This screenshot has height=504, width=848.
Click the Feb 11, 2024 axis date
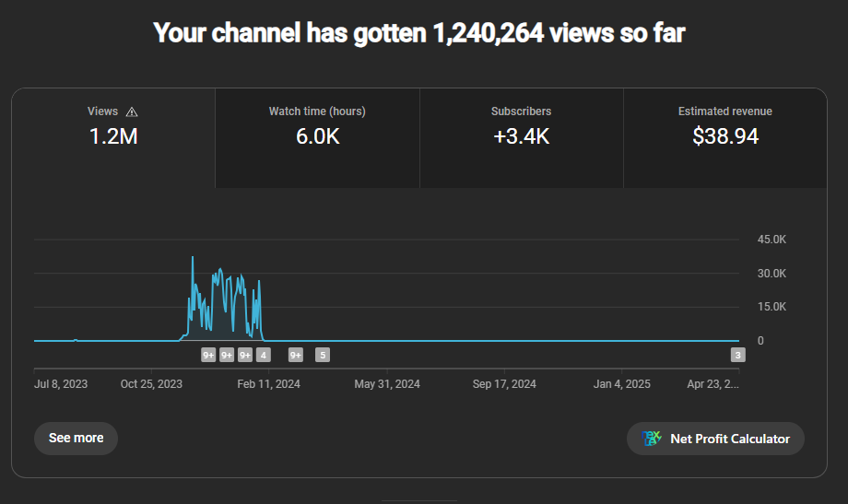[x=268, y=384]
